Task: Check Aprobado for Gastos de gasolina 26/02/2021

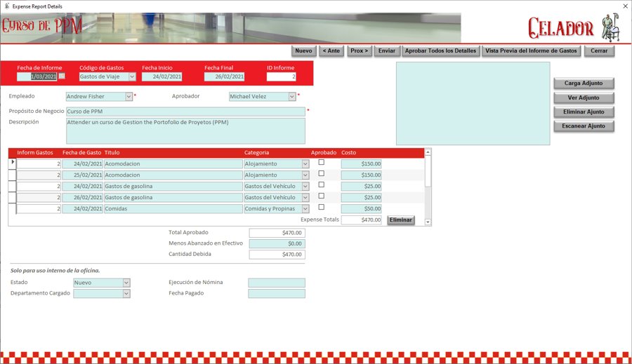Action: click(x=321, y=196)
